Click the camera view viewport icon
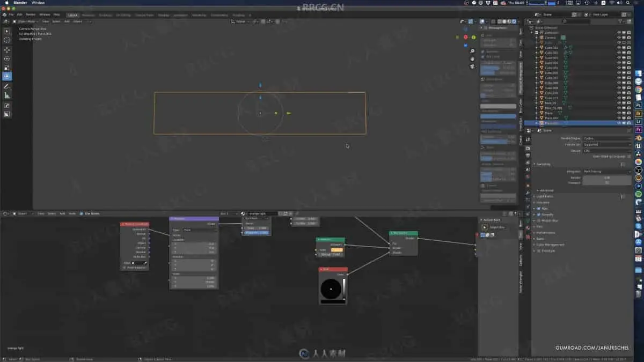The height and width of the screenshot is (362, 644). point(472,67)
